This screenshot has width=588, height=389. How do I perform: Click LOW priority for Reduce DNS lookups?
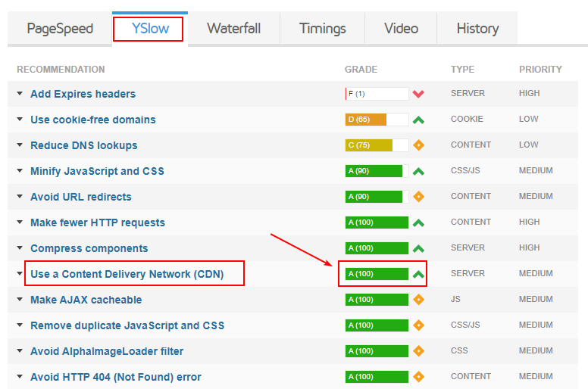(529, 145)
